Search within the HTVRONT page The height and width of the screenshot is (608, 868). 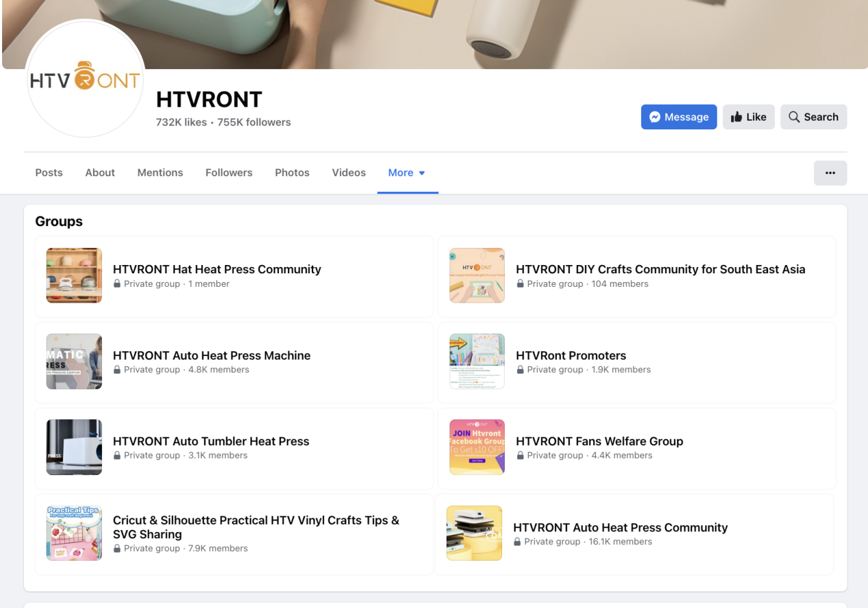[x=813, y=117]
